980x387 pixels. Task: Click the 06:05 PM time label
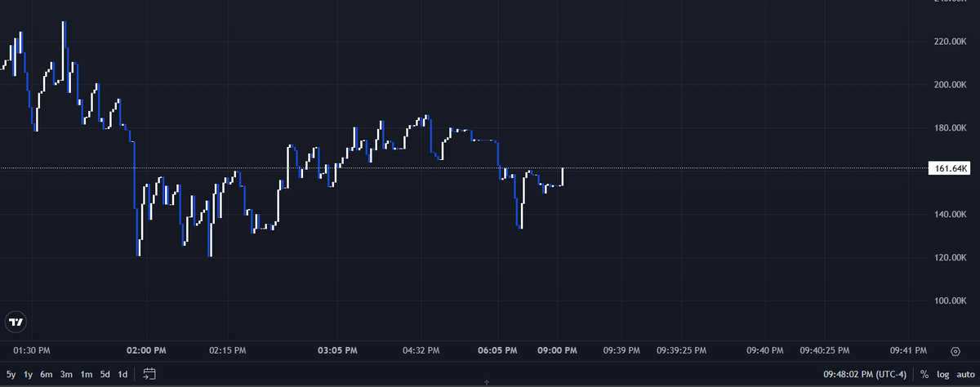(x=498, y=350)
